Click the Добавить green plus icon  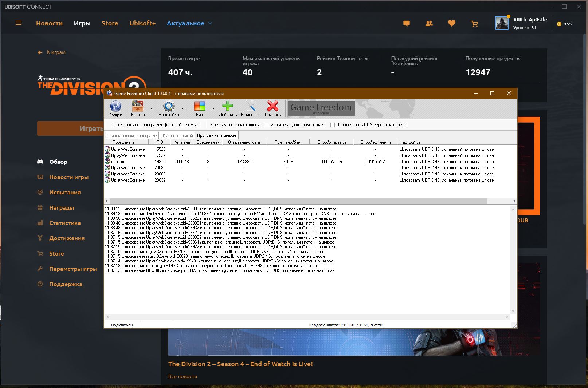(x=228, y=107)
